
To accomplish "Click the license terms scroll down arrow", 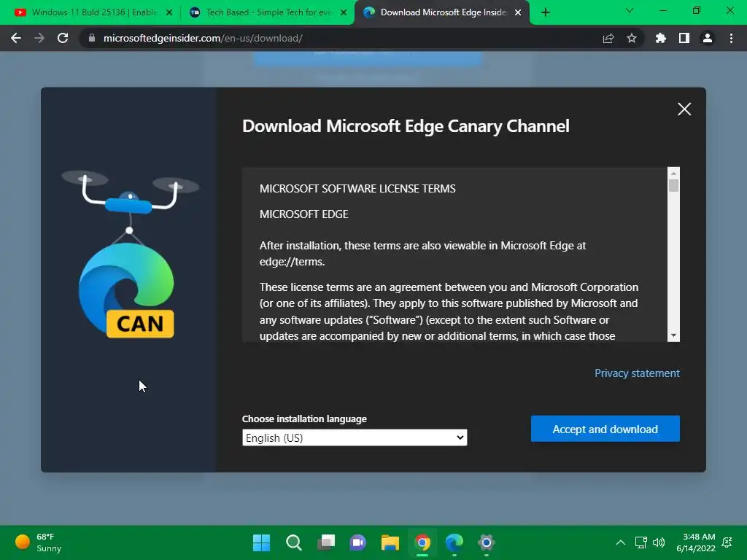I will tap(673, 335).
